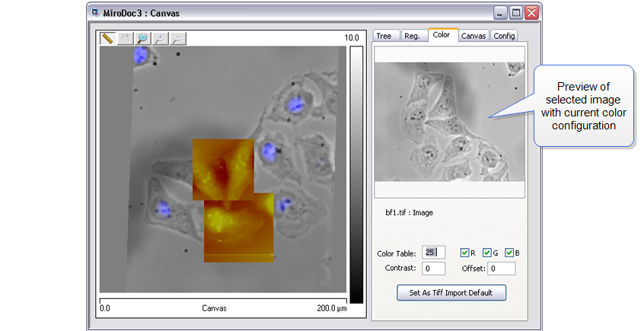Toggle the G color channel checkbox
Viewport: 644px width, 331px height.
[x=487, y=253]
